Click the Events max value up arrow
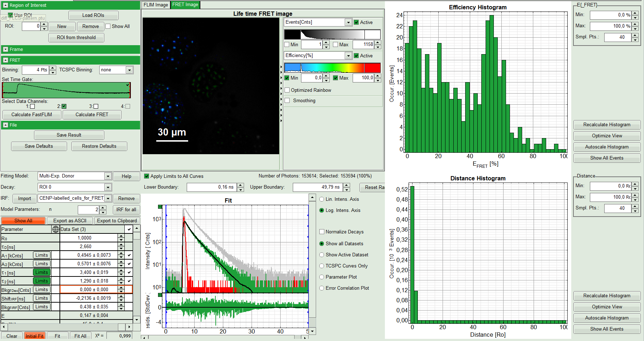644x341 pixels. tap(378, 43)
